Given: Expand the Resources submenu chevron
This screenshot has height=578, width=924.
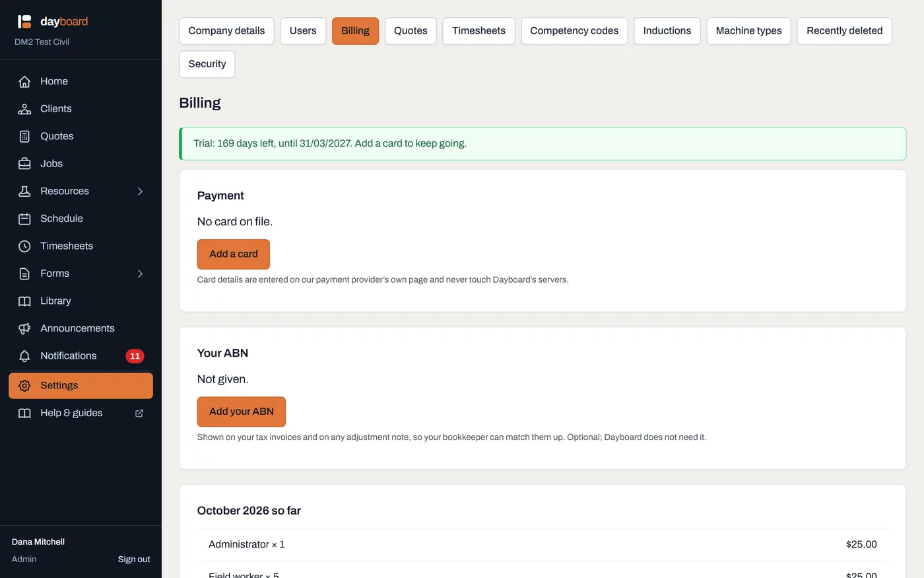Looking at the screenshot, I should [x=140, y=191].
